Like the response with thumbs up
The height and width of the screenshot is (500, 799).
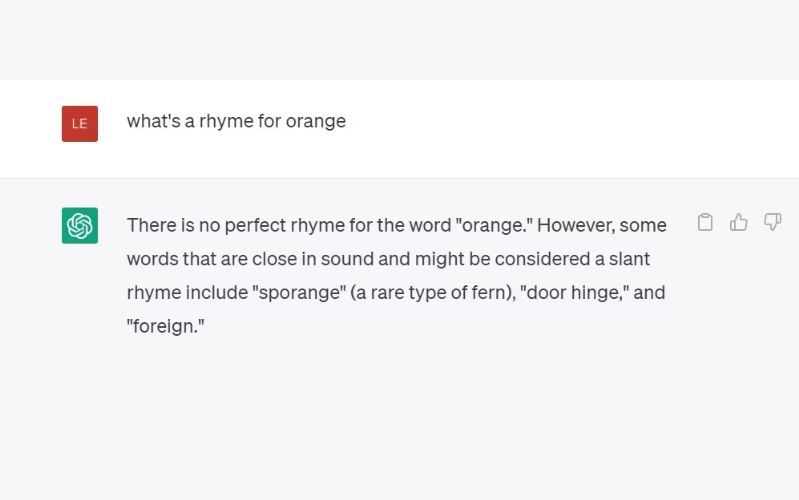coord(739,222)
